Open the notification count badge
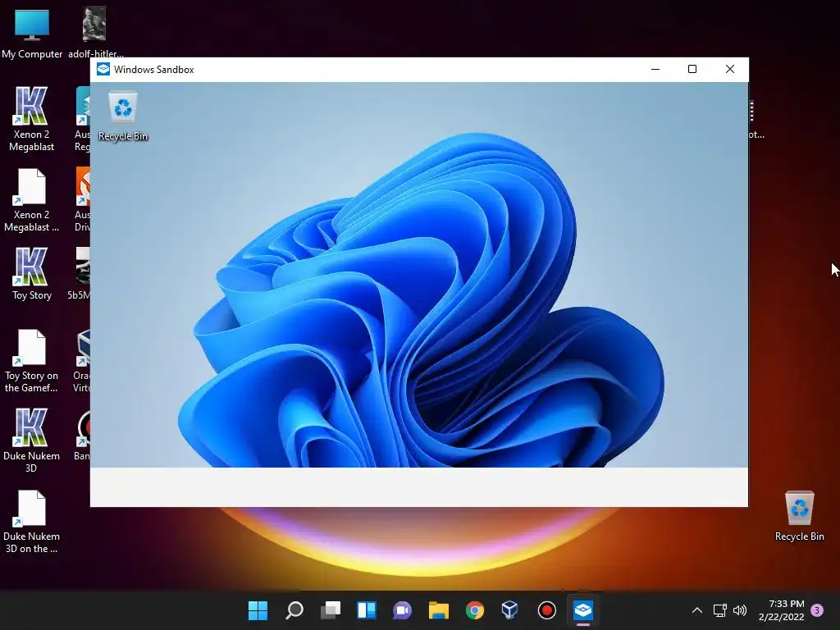The width and height of the screenshot is (840, 630). tap(817, 610)
